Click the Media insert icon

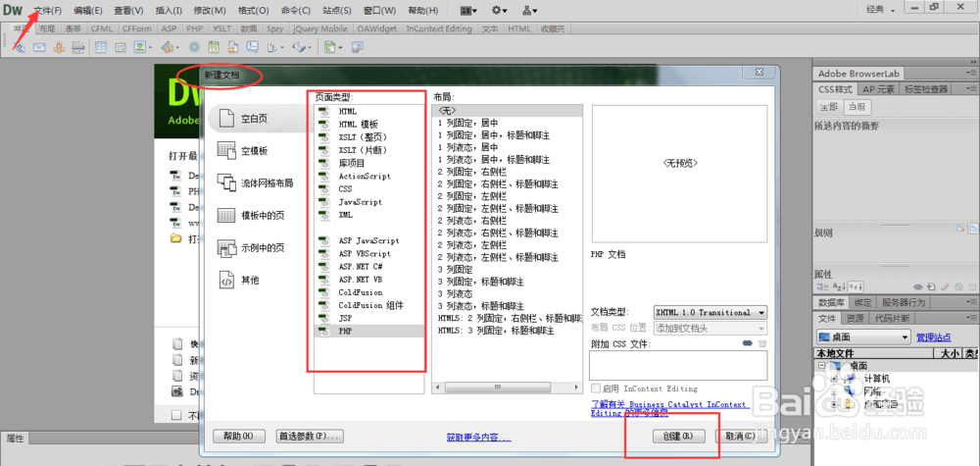170,47
